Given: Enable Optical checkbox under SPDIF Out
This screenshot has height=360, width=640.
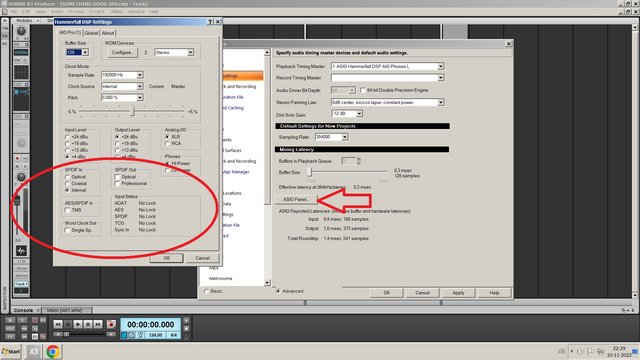Looking at the screenshot, I should click(x=117, y=177).
